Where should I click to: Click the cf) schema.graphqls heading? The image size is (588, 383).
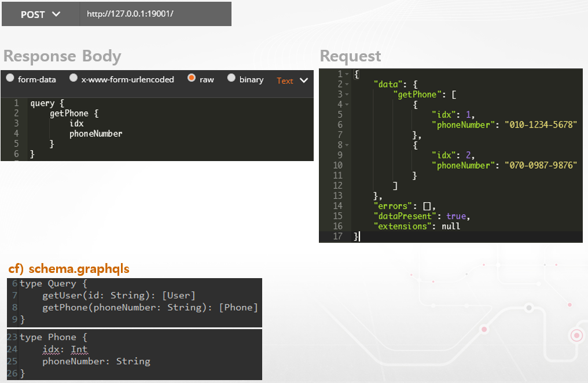click(x=69, y=269)
